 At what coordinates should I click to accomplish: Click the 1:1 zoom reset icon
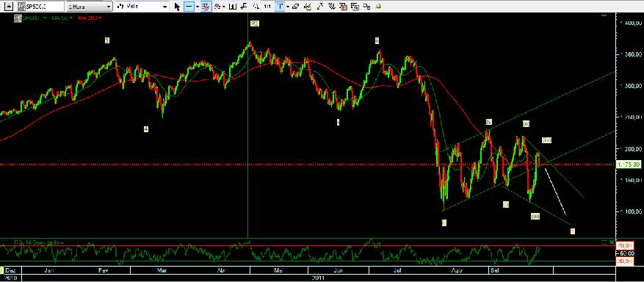[267, 7]
